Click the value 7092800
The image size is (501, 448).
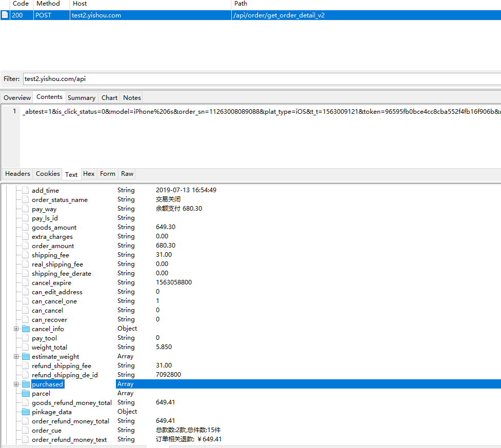point(168,375)
